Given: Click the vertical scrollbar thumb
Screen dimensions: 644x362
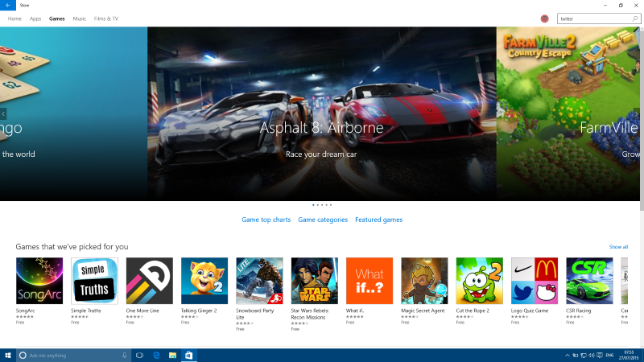Looking at the screenshot, I should click(x=642, y=121).
